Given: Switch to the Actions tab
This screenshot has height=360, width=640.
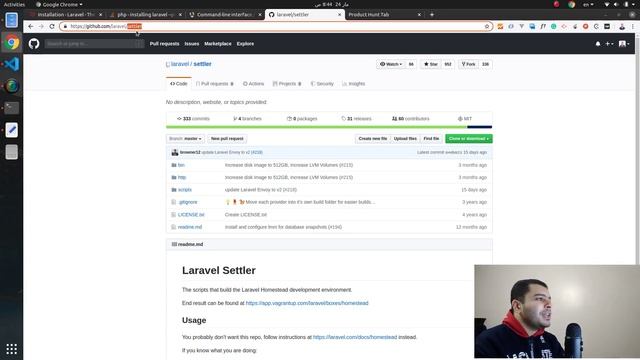Looking at the screenshot, I should pyautogui.click(x=253, y=83).
